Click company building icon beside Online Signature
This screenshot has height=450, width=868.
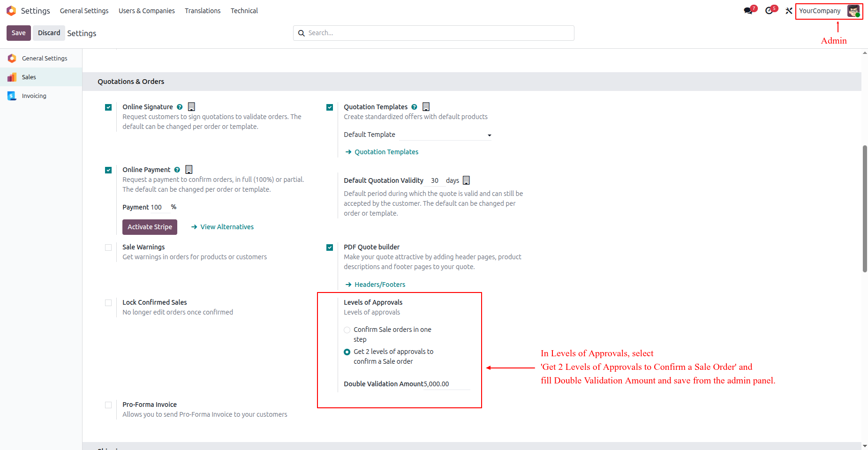click(191, 106)
